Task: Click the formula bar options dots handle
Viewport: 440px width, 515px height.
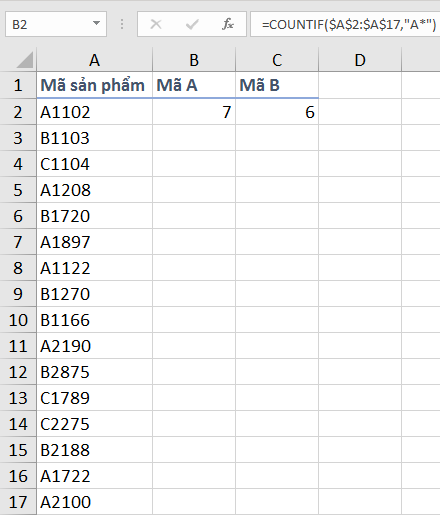Action: click(122, 24)
